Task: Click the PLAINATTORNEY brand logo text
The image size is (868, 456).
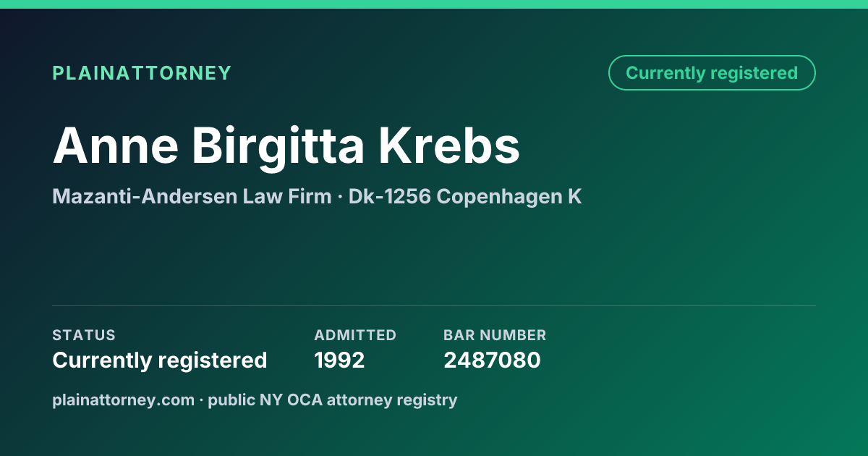Action: 142,73
